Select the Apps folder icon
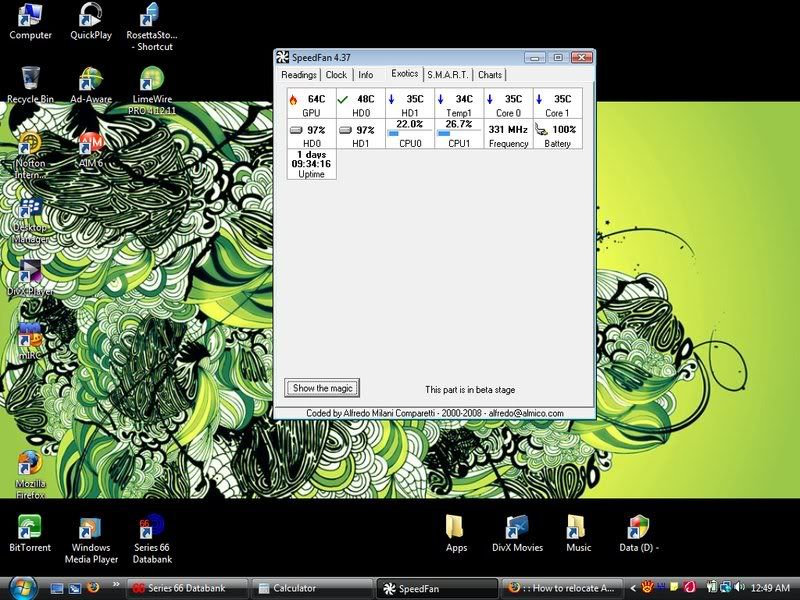 [x=456, y=534]
